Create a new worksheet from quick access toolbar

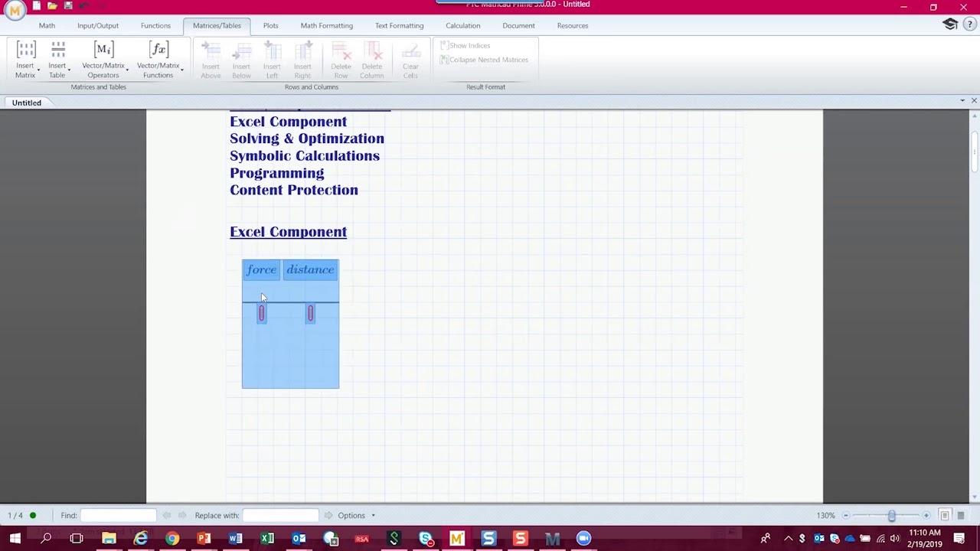coord(36,5)
